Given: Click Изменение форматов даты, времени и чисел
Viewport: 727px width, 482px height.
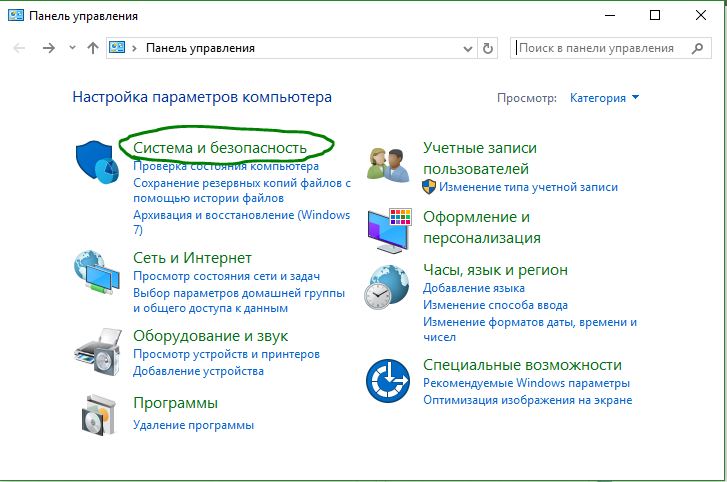Looking at the screenshot, I should pos(530,329).
